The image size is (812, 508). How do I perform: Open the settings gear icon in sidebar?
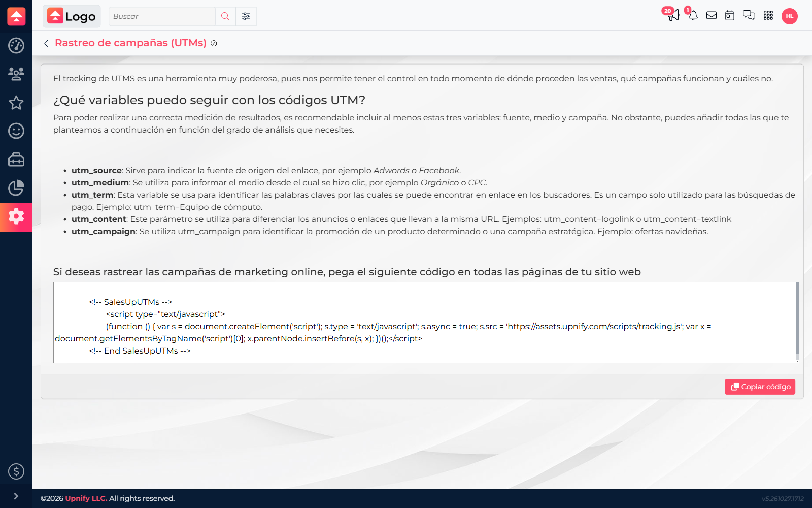(16, 217)
